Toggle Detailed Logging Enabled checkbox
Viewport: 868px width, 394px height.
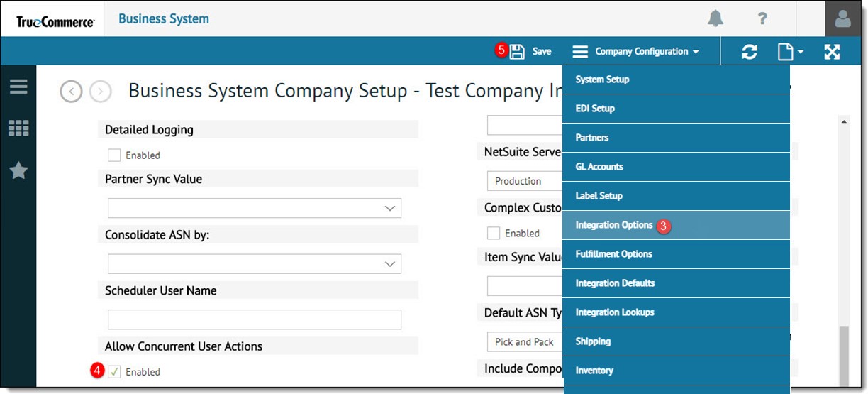coord(114,155)
